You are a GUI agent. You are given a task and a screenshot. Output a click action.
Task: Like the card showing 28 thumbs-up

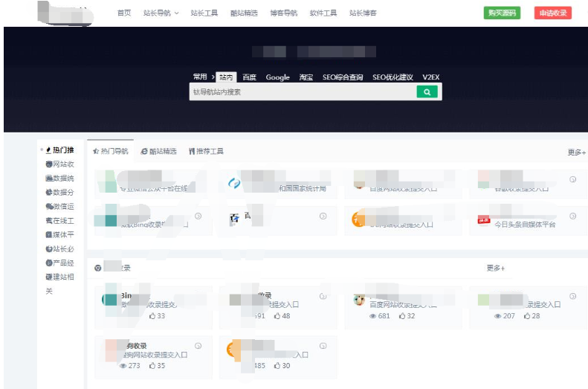(x=527, y=316)
